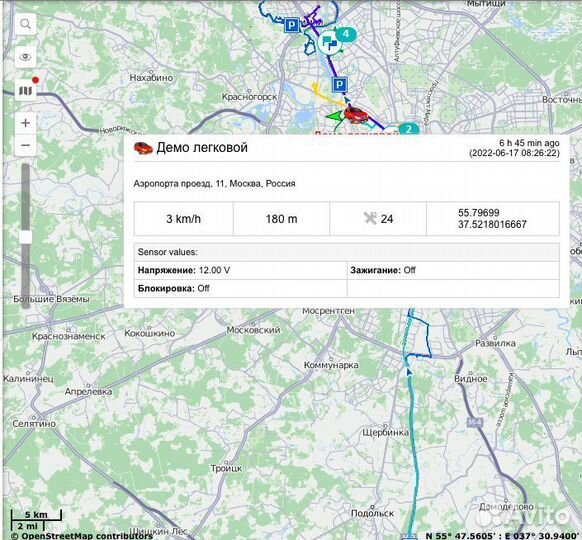Click the red car icon in popup header

click(x=143, y=148)
